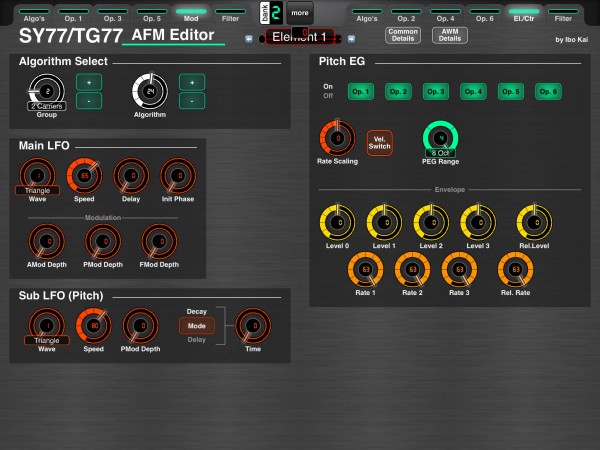This screenshot has height=450, width=600.
Task: Click the Element 1 display
Action: point(300,37)
